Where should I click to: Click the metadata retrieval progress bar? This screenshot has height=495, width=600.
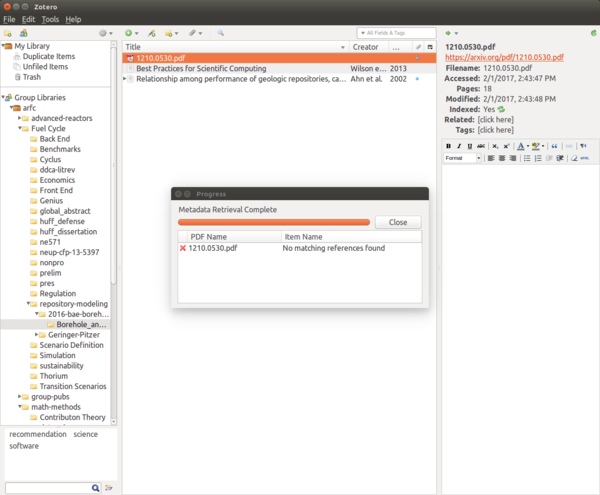pyautogui.click(x=274, y=222)
